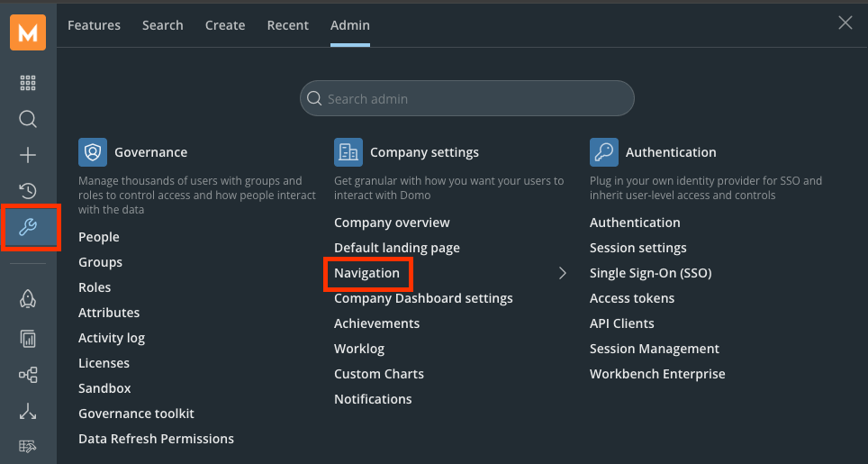
Task: Open the Access tokens link
Action: pos(632,298)
